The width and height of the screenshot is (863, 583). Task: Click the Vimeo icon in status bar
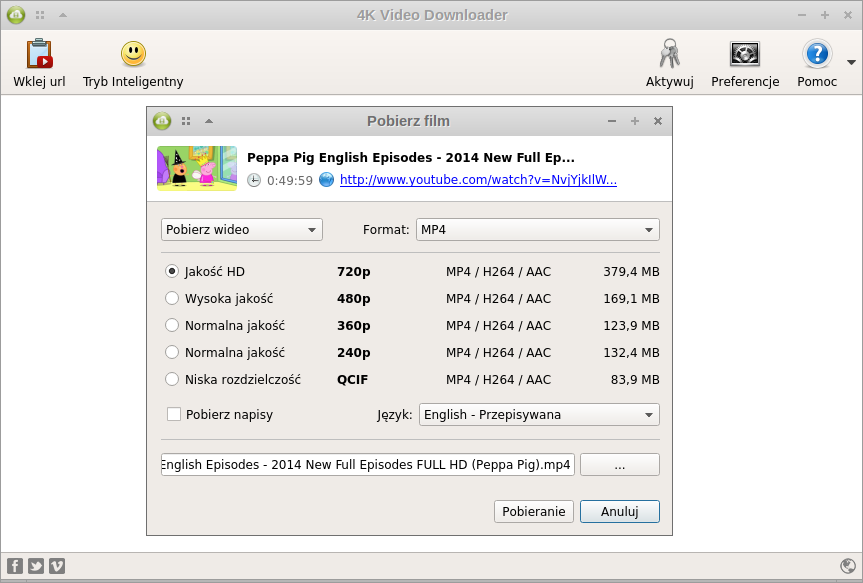tap(57, 566)
